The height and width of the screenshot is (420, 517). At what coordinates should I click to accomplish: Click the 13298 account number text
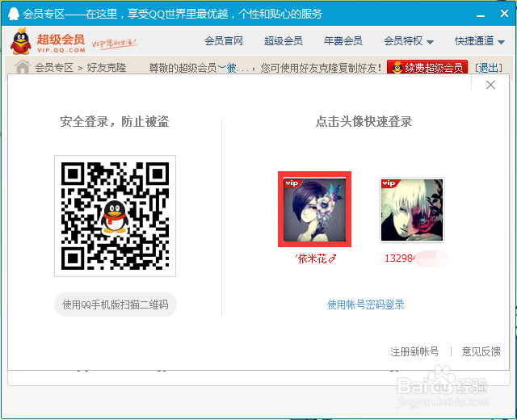[399, 258]
